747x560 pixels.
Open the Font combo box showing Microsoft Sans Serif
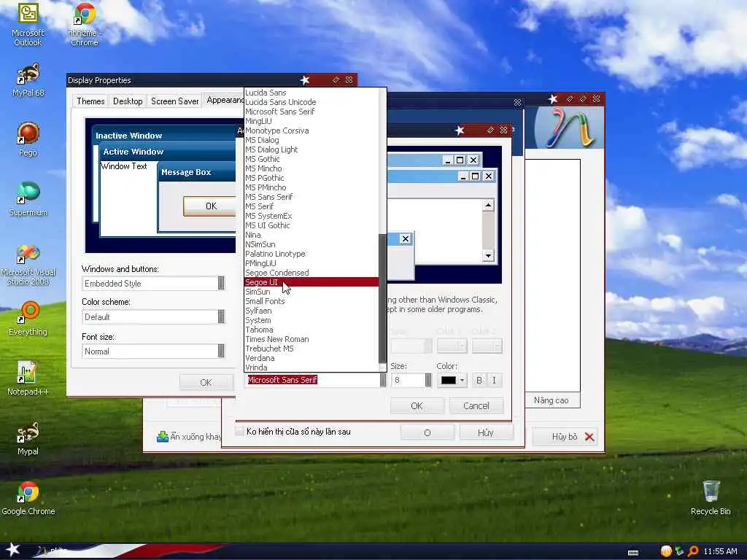coord(316,380)
